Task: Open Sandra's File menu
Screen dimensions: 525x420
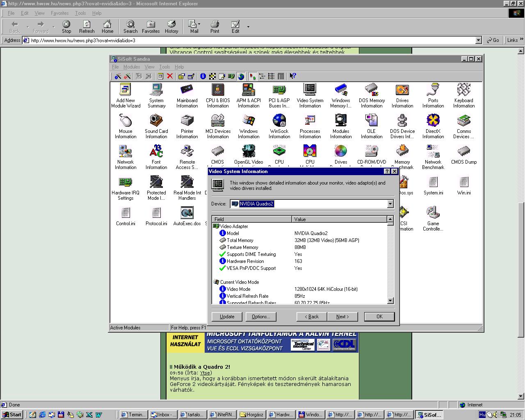Action: tap(115, 67)
